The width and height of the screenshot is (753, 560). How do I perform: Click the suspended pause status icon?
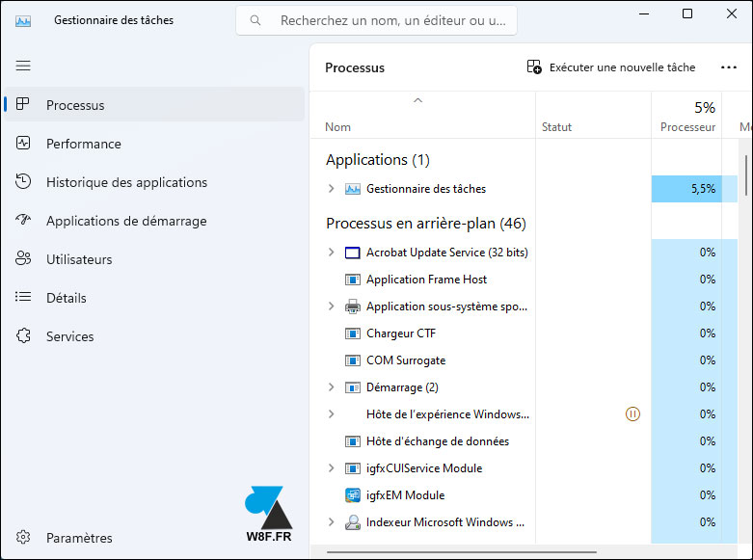[632, 413]
